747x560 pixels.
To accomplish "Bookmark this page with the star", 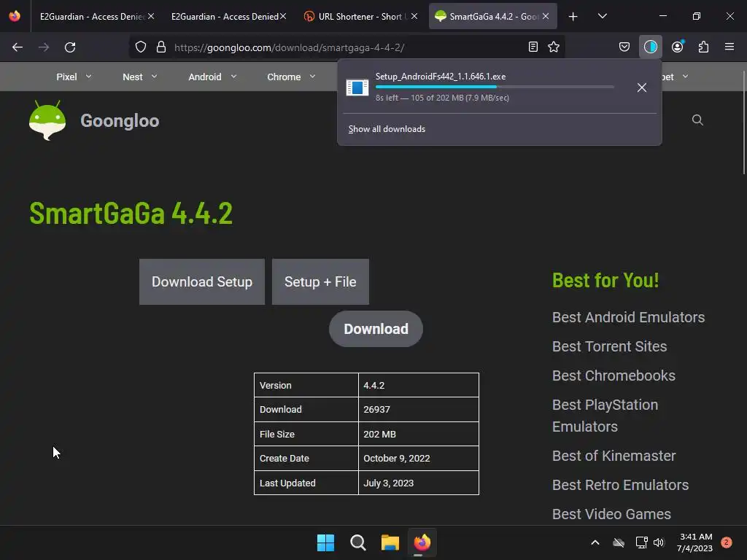I will [x=554, y=47].
